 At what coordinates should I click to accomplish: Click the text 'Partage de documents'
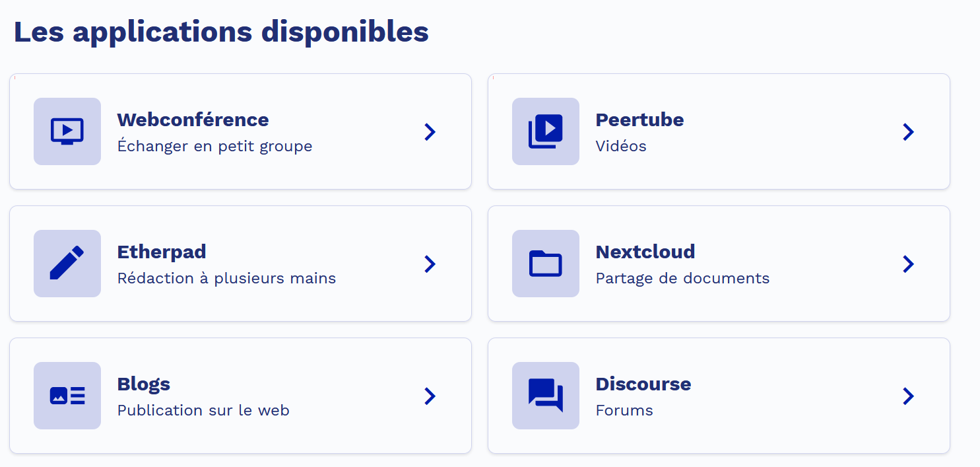click(x=682, y=278)
